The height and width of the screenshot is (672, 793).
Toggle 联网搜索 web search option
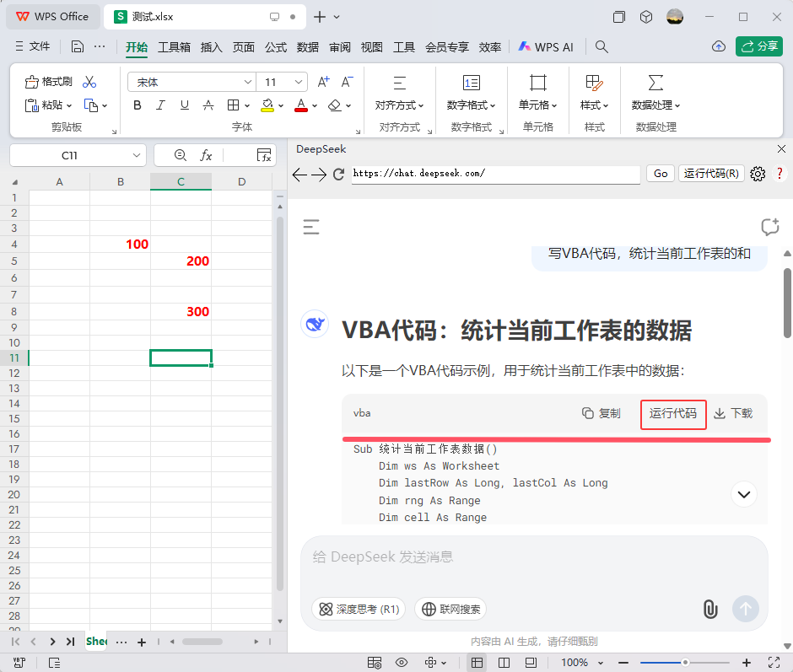point(450,609)
